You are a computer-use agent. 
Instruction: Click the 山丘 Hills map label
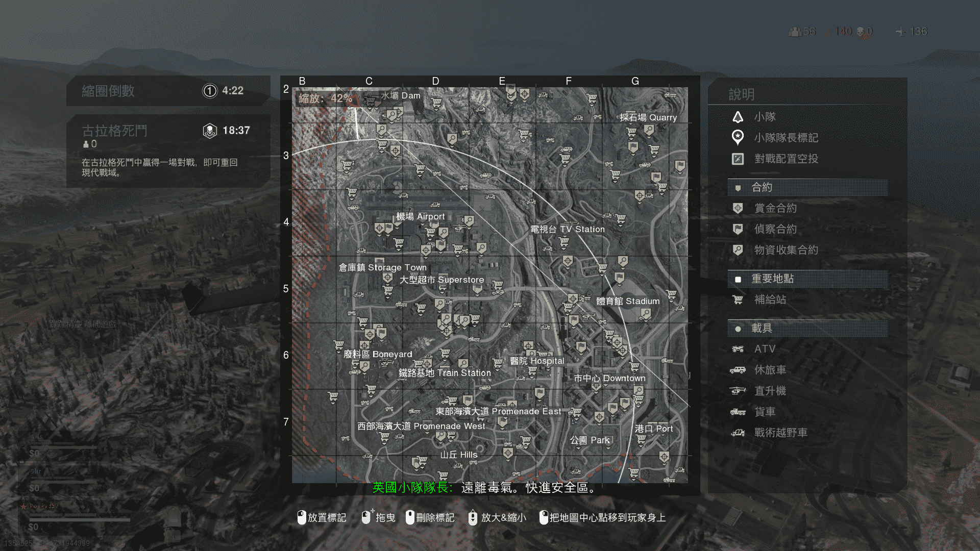click(x=459, y=455)
